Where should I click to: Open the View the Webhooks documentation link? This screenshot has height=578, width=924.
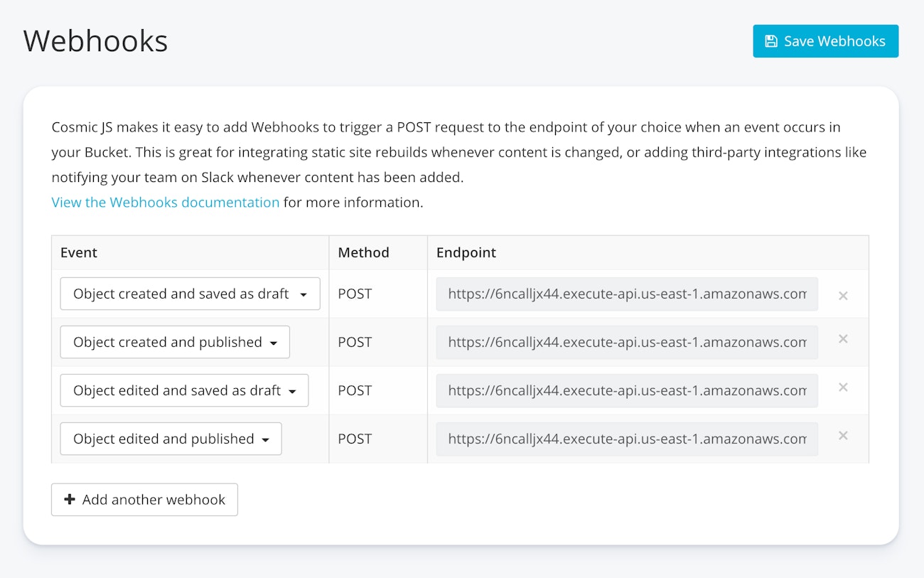point(166,203)
